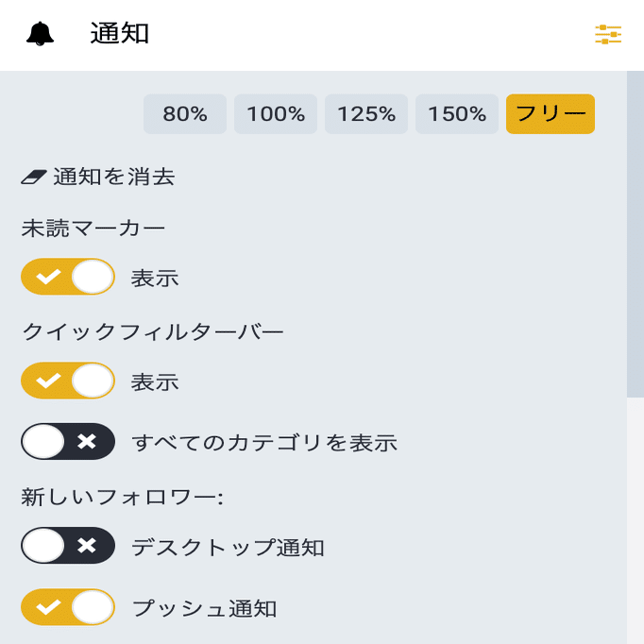
Task: Select the 100% size option
Action: coord(276,114)
